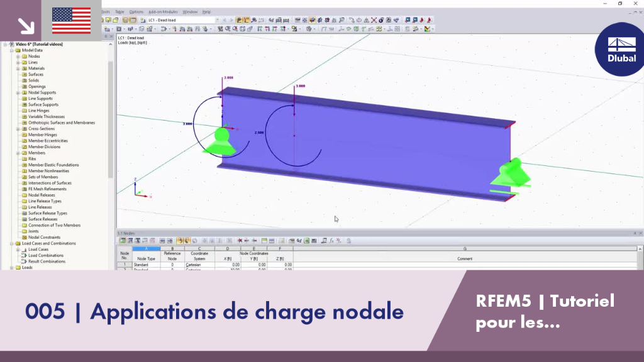Click the arrow icon in top-left corner
Viewport: 644px width, 362px height.
pos(25,26)
